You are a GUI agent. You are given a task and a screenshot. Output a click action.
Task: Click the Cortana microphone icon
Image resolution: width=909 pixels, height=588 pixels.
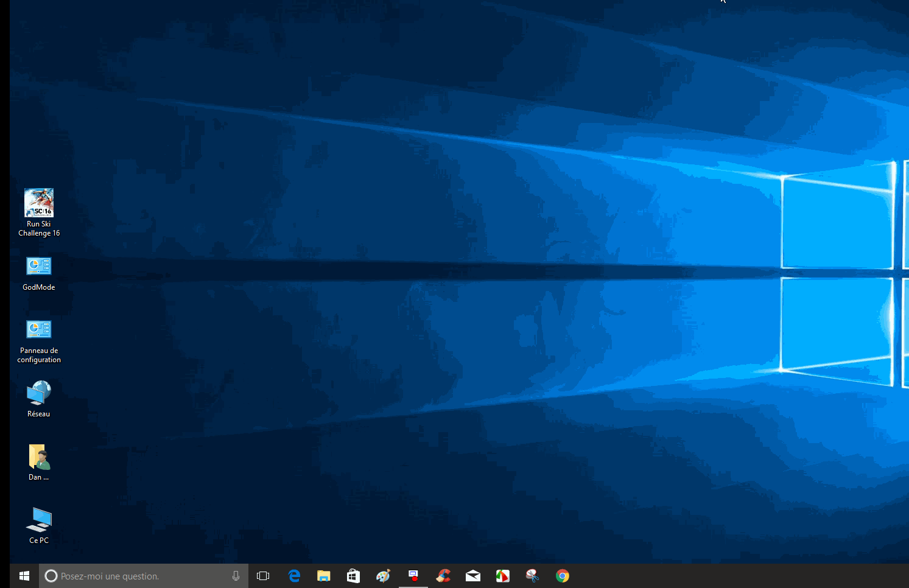click(x=236, y=576)
